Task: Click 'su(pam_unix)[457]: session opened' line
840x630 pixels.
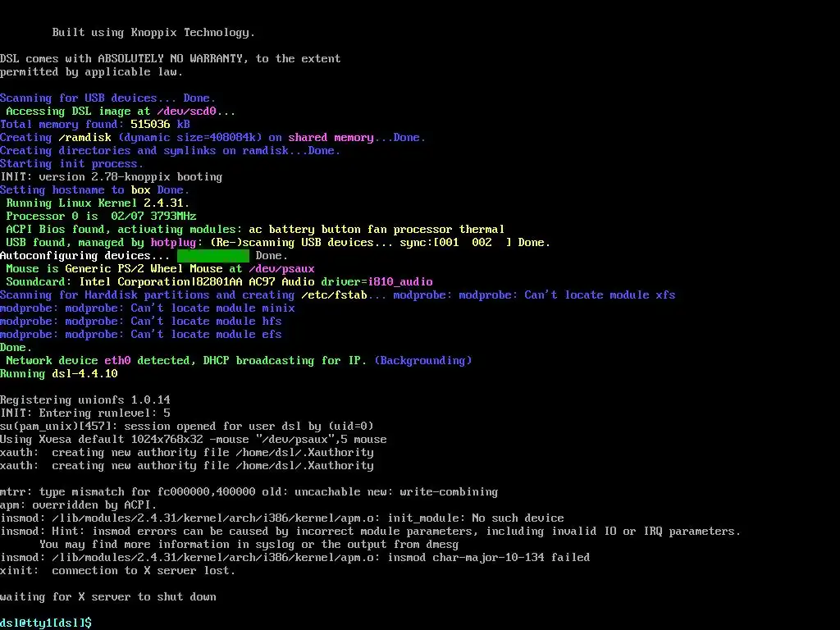Action: point(187,427)
